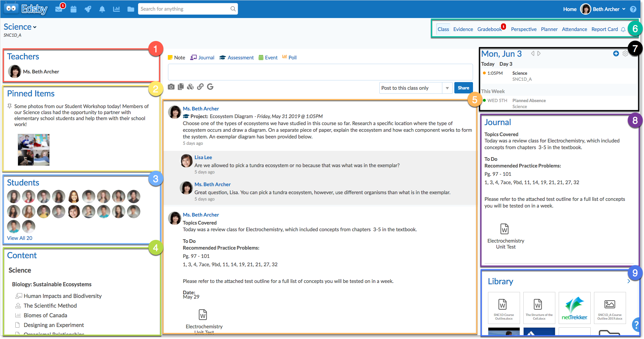Click the link attachment icon
The height and width of the screenshot is (339, 644).
(200, 87)
